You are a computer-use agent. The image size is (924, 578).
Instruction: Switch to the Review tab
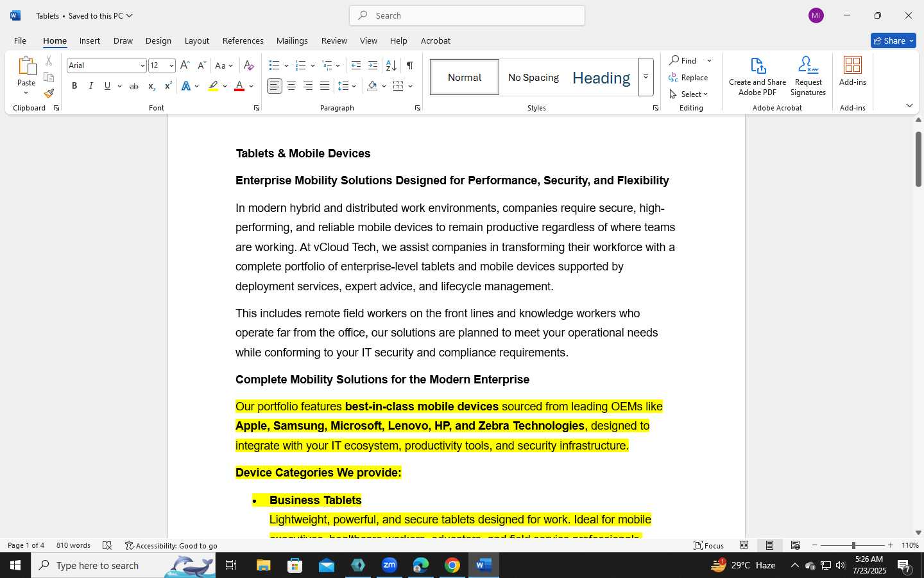(334, 40)
